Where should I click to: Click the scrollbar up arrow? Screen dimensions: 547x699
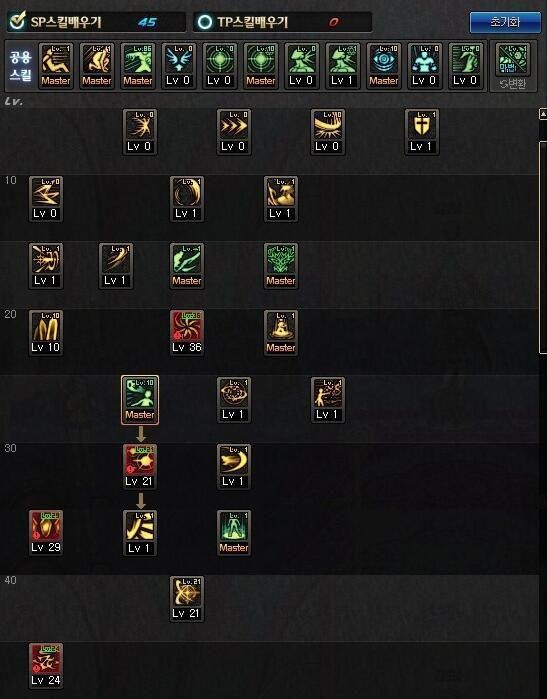543,115
